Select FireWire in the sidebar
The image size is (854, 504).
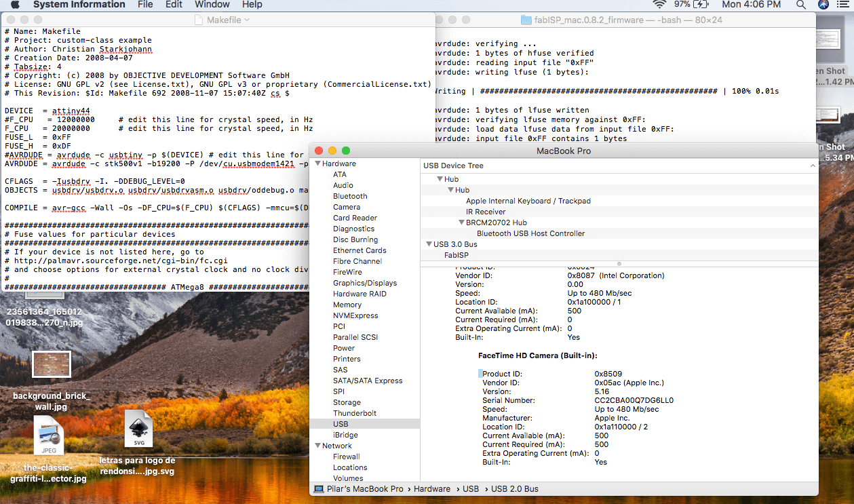[347, 272]
